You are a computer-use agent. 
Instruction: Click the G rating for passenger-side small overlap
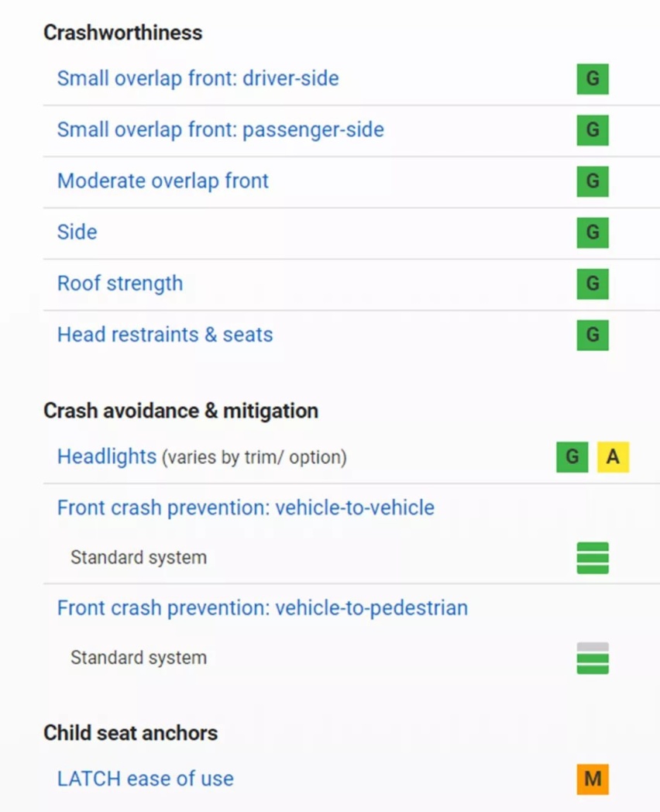[593, 130]
